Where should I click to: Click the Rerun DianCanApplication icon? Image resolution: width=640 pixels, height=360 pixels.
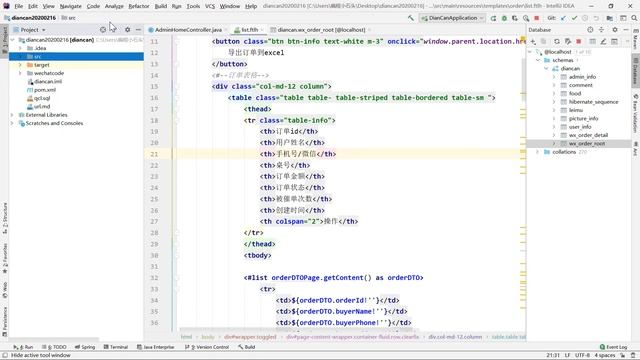[x=493, y=18]
